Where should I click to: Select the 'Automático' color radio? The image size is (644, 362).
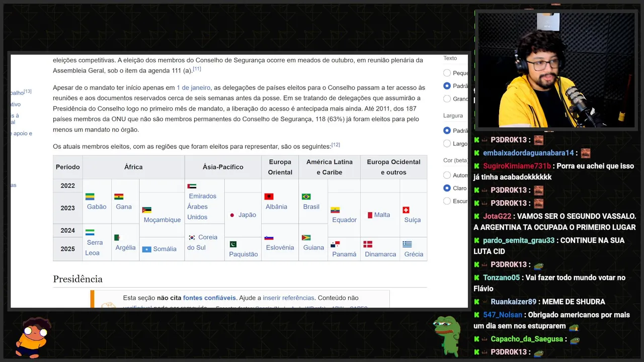point(447,175)
